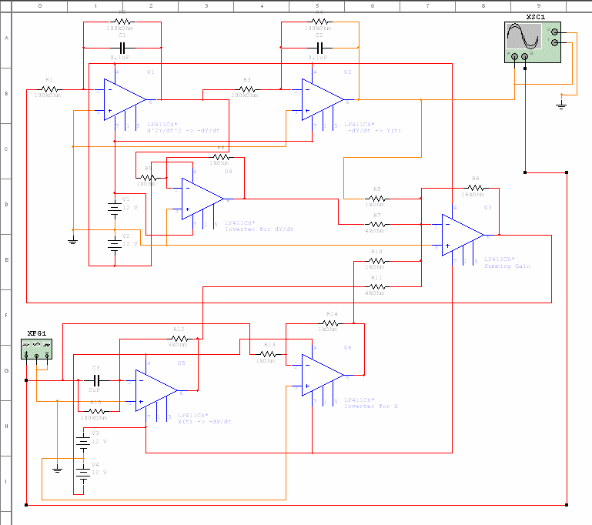Select the XSC1 oscilloscope instrument
The width and height of the screenshot is (592, 525).
pyautogui.click(x=532, y=42)
